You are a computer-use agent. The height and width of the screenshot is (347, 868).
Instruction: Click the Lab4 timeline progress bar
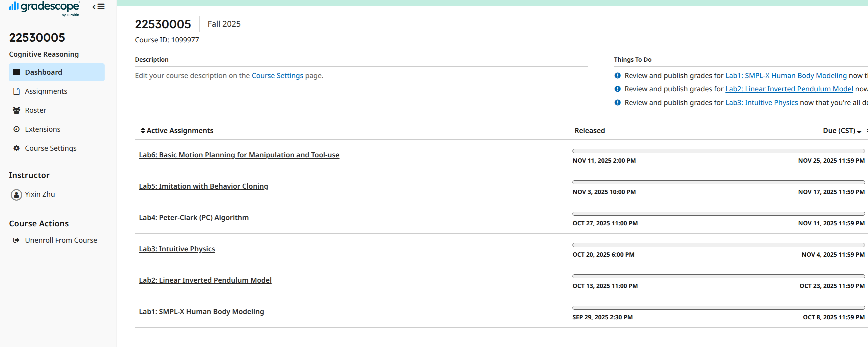click(x=718, y=214)
